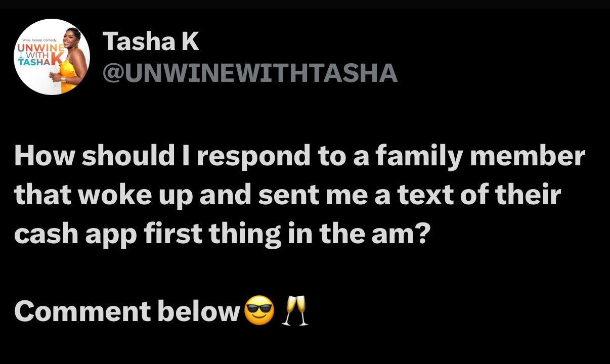Click the sunglasses face emoji
The width and height of the screenshot is (610, 364).
click(259, 311)
